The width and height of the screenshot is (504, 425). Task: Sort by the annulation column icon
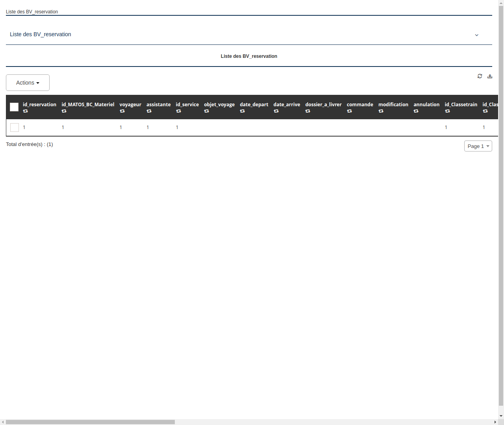(416, 111)
